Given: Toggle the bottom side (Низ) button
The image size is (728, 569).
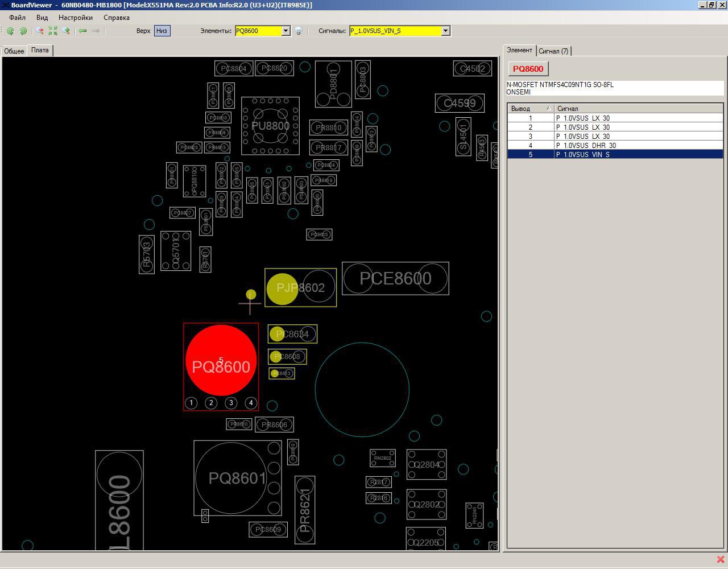Looking at the screenshot, I should pyautogui.click(x=162, y=31).
